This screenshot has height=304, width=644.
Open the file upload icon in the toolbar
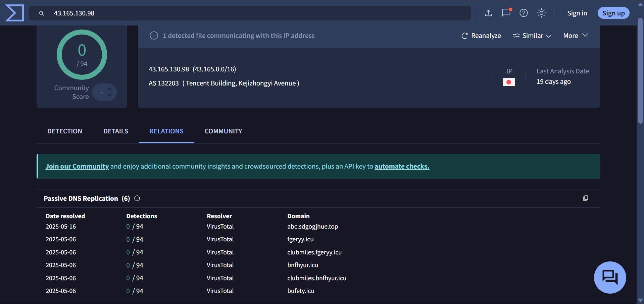click(x=488, y=13)
